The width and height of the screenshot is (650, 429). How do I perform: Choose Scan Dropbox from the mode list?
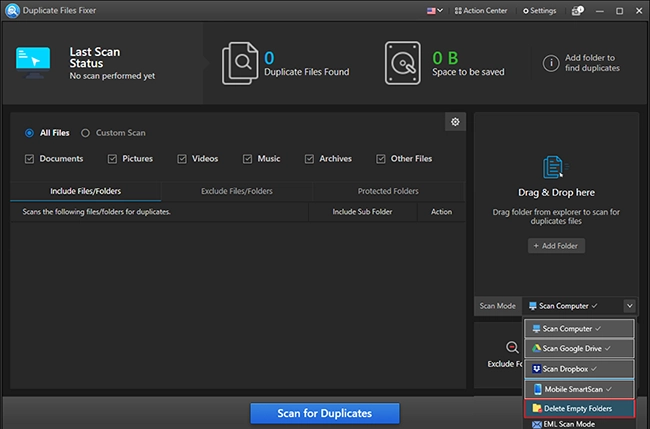(579, 369)
